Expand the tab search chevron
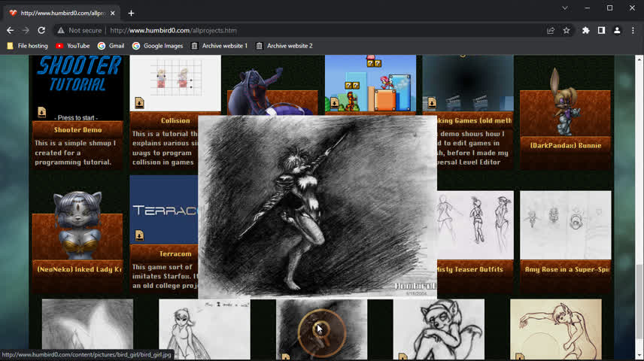Viewport: 644px width, 361px height. [565, 8]
